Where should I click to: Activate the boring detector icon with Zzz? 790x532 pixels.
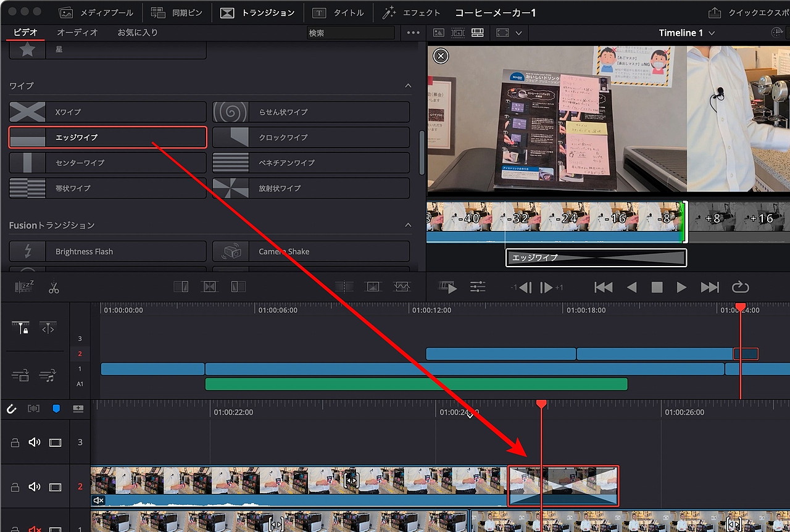(x=25, y=287)
